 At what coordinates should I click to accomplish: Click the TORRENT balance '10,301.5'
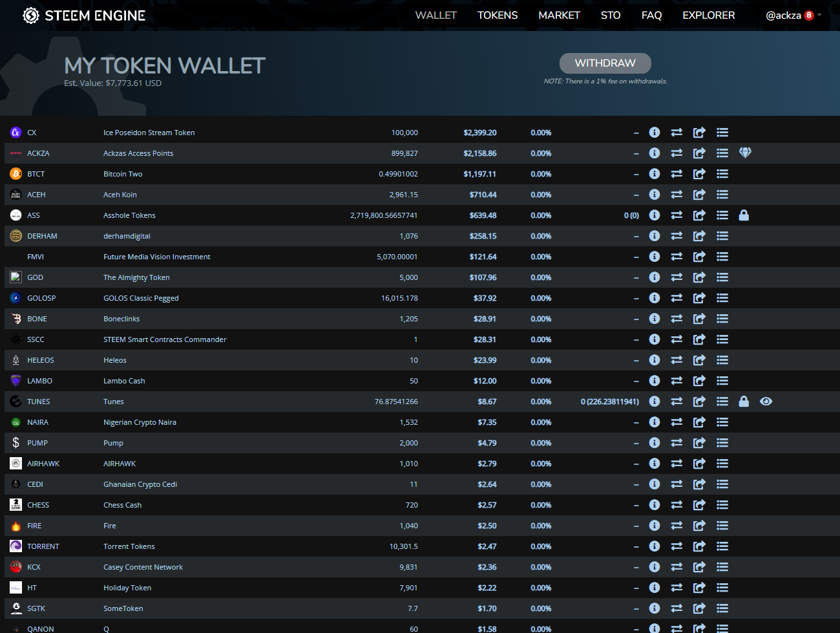click(x=404, y=546)
